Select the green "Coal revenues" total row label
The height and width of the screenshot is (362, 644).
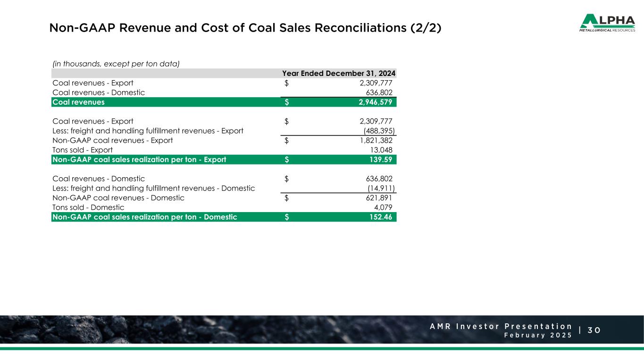coord(79,102)
